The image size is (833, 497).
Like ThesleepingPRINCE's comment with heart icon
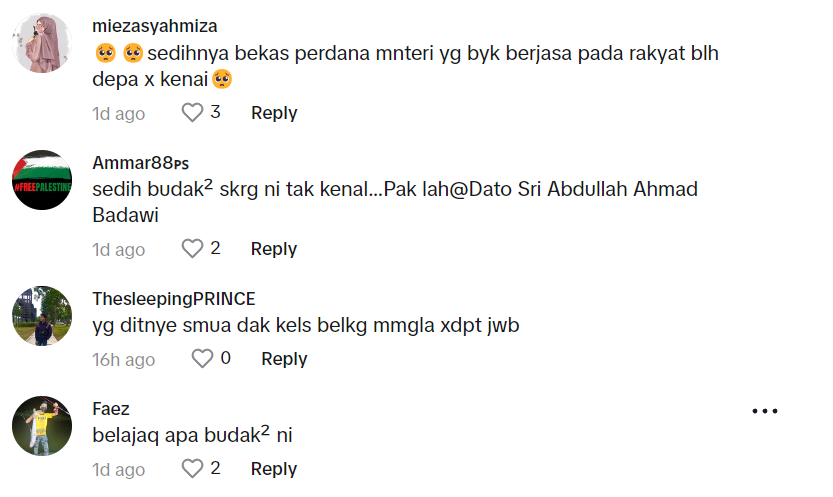[202, 358]
